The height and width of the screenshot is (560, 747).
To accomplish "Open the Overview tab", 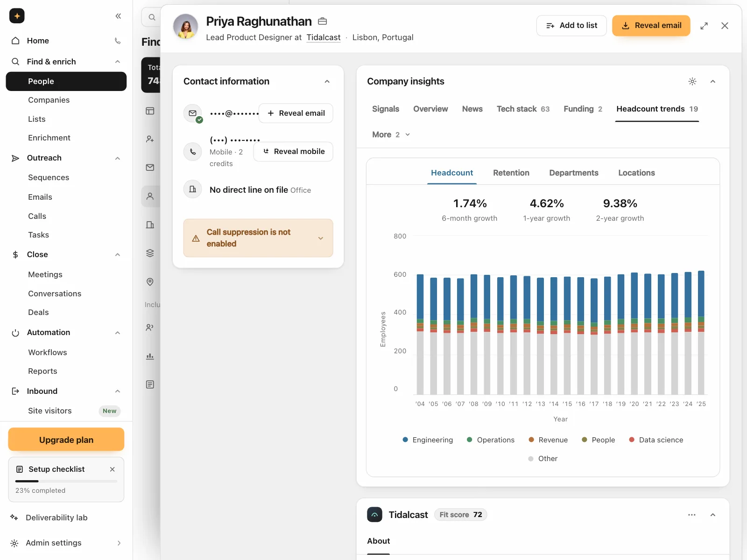I will coord(430,109).
